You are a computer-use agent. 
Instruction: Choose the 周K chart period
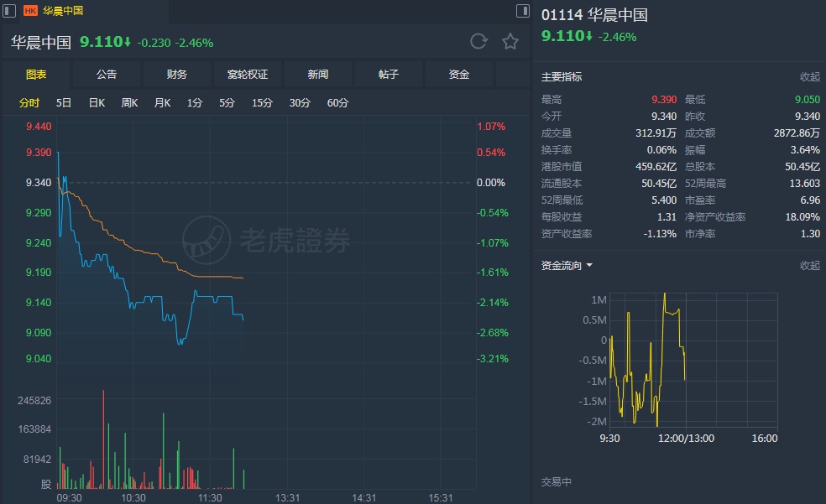[129, 103]
